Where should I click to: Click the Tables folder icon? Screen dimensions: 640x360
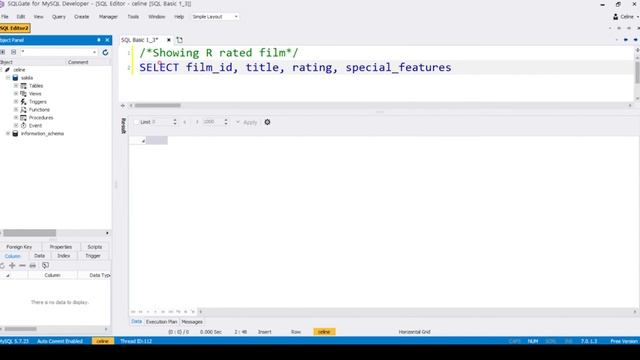tap(23, 86)
